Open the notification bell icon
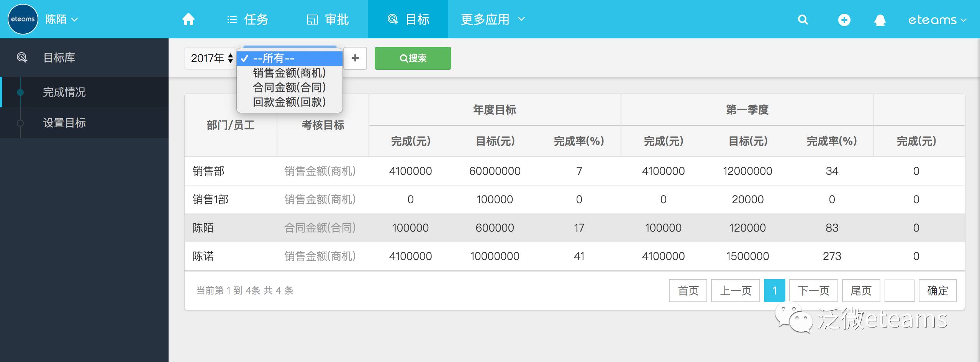This screenshot has height=362, width=980. click(880, 20)
